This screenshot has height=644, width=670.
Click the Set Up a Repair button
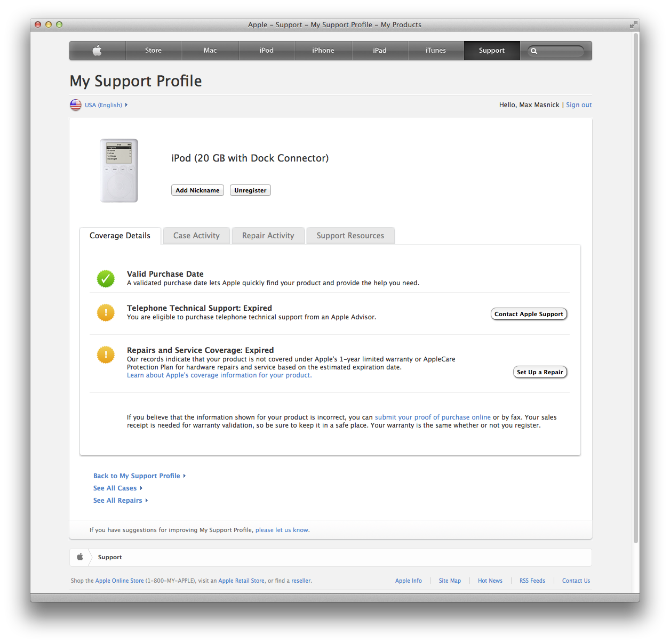[540, 372]
